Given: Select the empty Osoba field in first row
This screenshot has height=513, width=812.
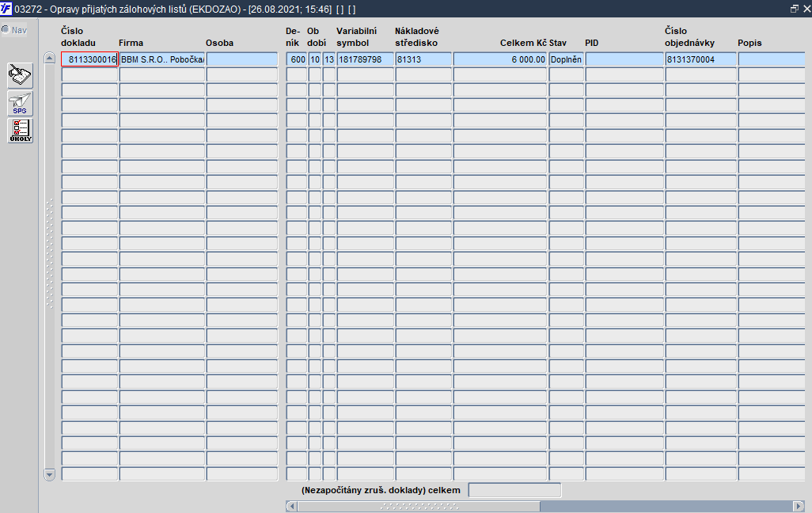Looking at the screenshot, I should [242, 59].
